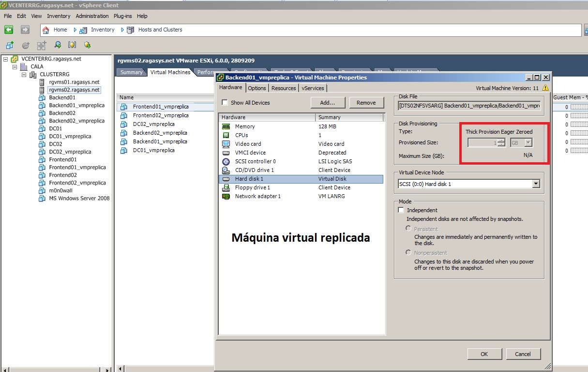Screen dimensions: 588x372
Task: Sort VM list by Name column
Action: (x=127, y=97)
